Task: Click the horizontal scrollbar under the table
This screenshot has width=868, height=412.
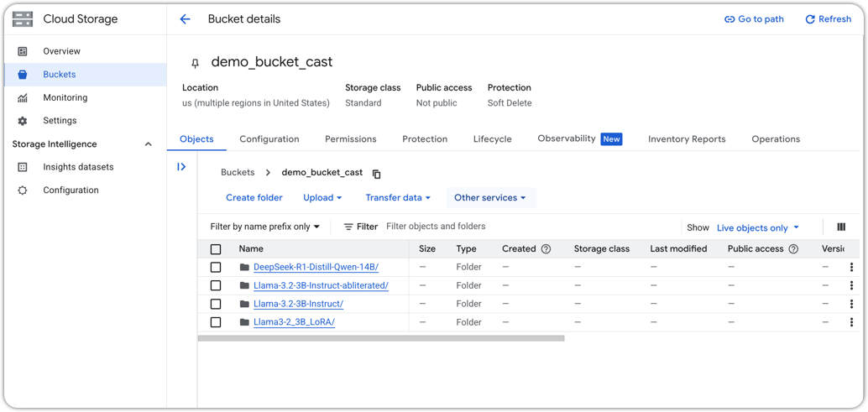Action: click(x=381, y=338)
